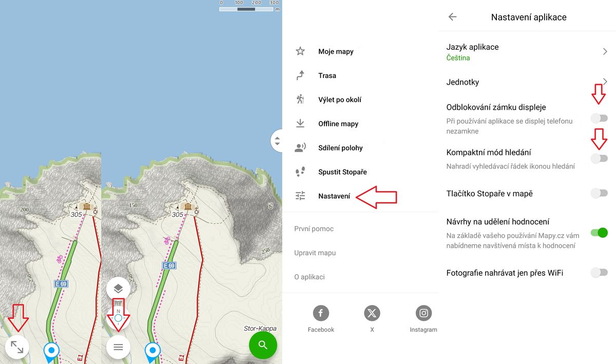Toggle Fotografie nahrávat jen přes WiFi

[x=599, y=272]
